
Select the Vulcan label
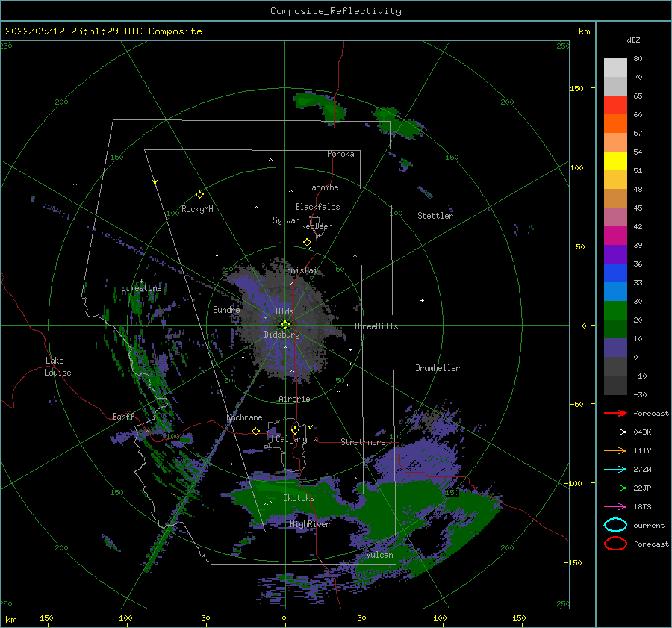[380, 555]
